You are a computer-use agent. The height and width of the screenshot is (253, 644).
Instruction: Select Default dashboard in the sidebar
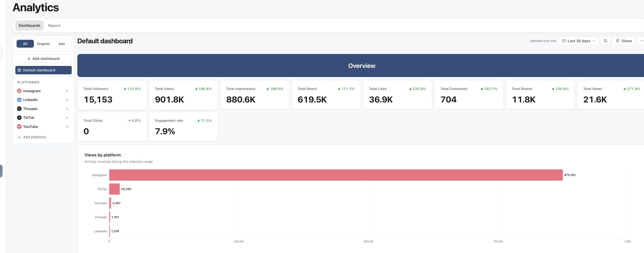click(43, 70)
